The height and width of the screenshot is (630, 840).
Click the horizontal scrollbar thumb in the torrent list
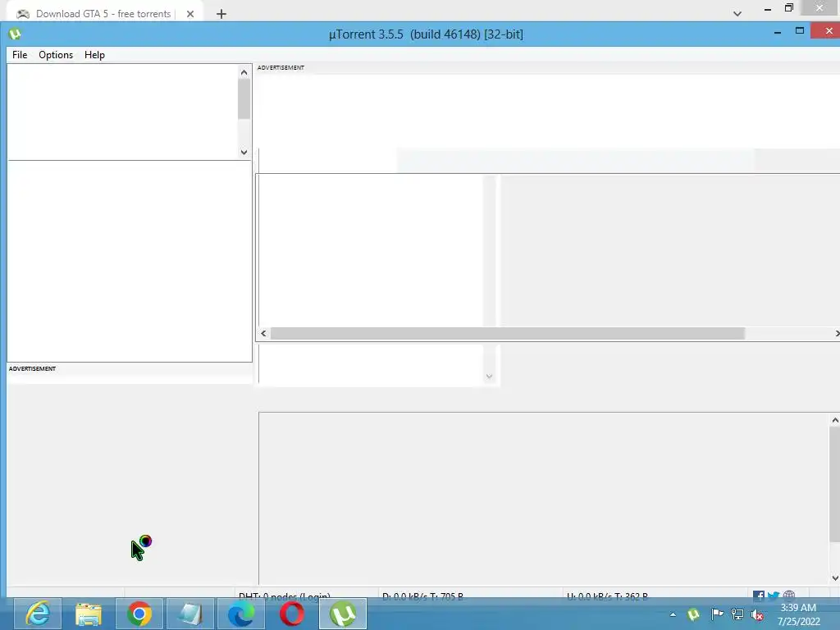point(507,333)
